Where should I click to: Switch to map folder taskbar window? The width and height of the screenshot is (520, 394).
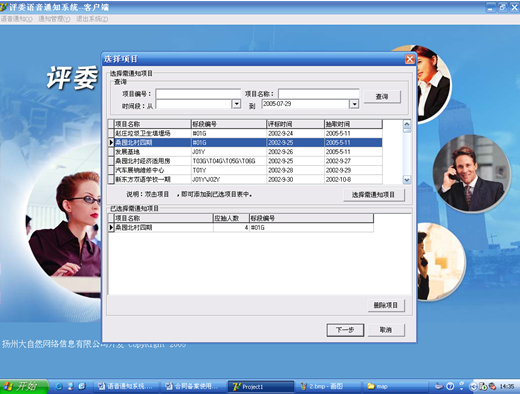pyautogui.click(x=396, y=387)
